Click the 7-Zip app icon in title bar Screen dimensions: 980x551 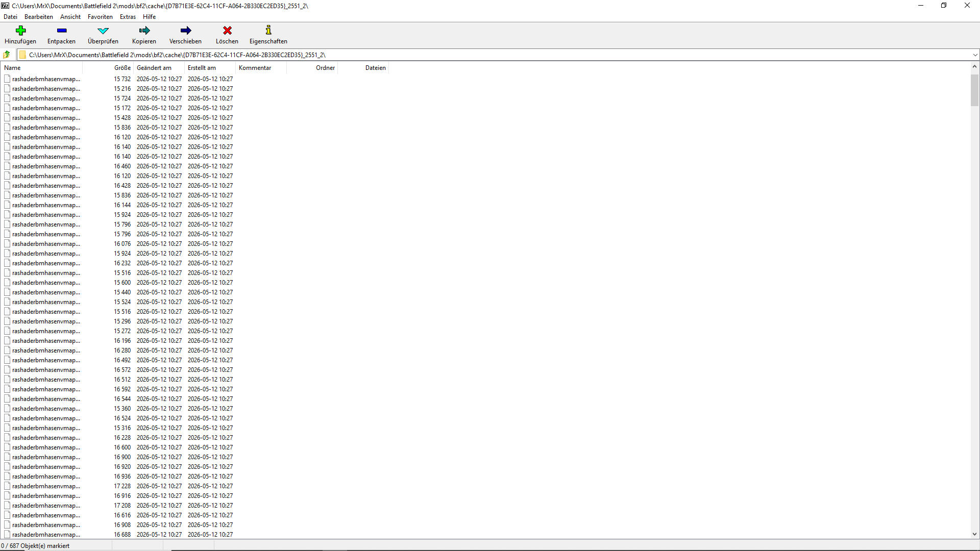click(5, 6)
